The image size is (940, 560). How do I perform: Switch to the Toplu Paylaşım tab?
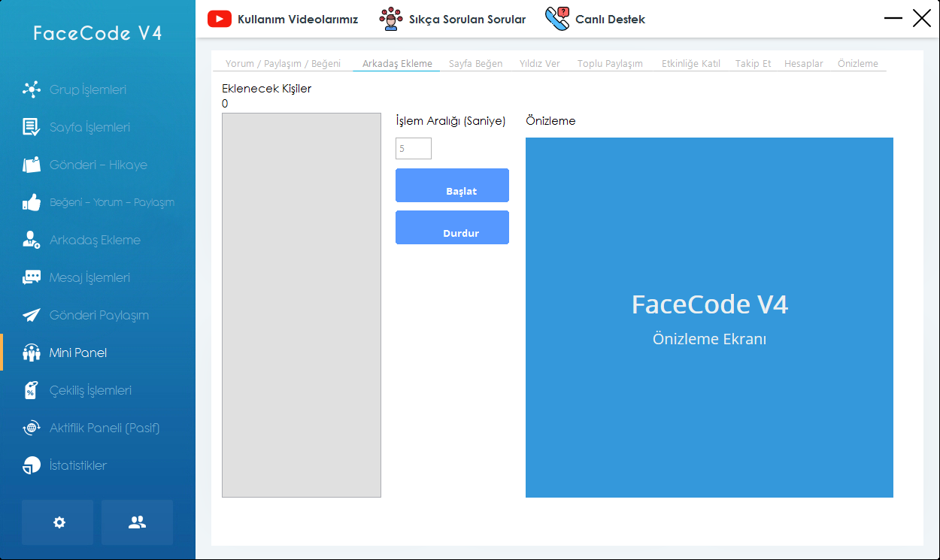pyautogui.click(x=610, y=64)
